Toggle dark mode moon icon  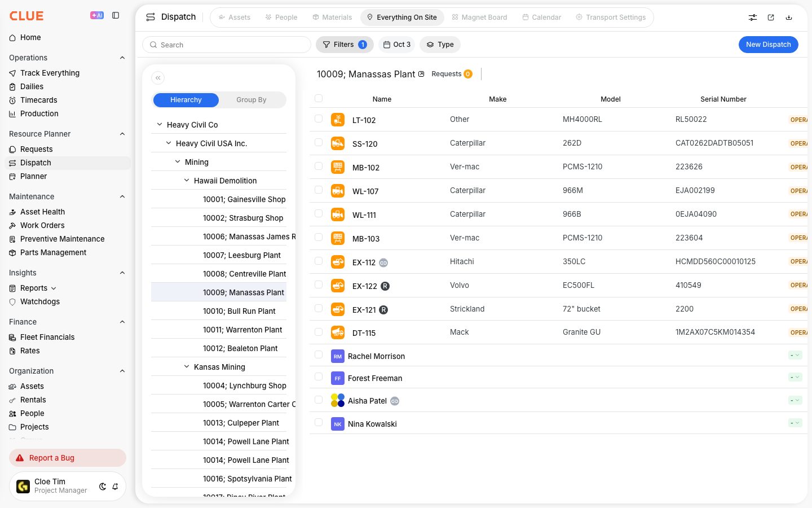point(103,487)
